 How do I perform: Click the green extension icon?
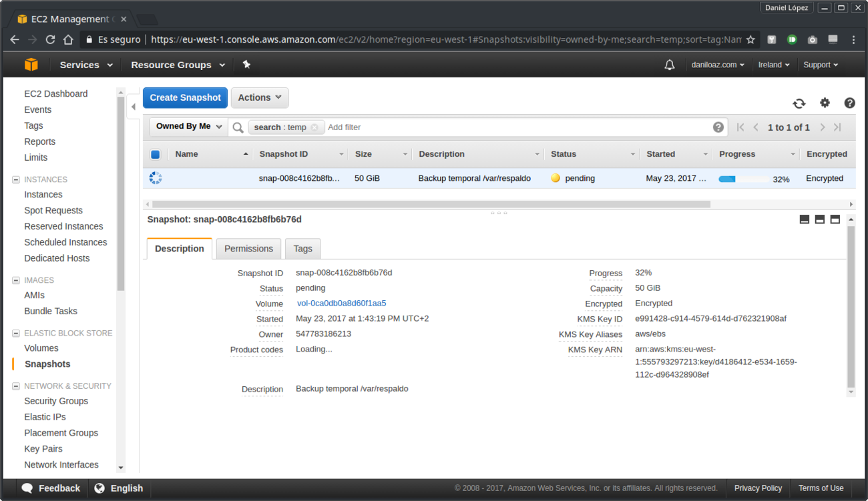tap(792, 40)
